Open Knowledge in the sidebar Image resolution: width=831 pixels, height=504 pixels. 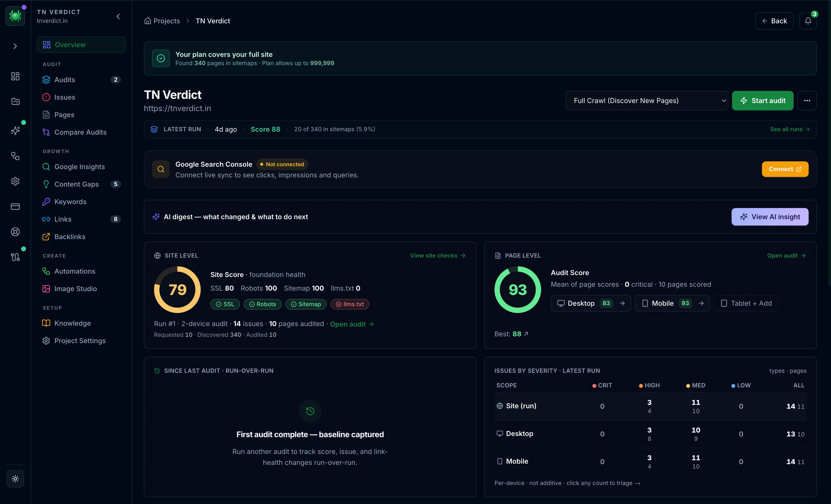tap(81, 323)
